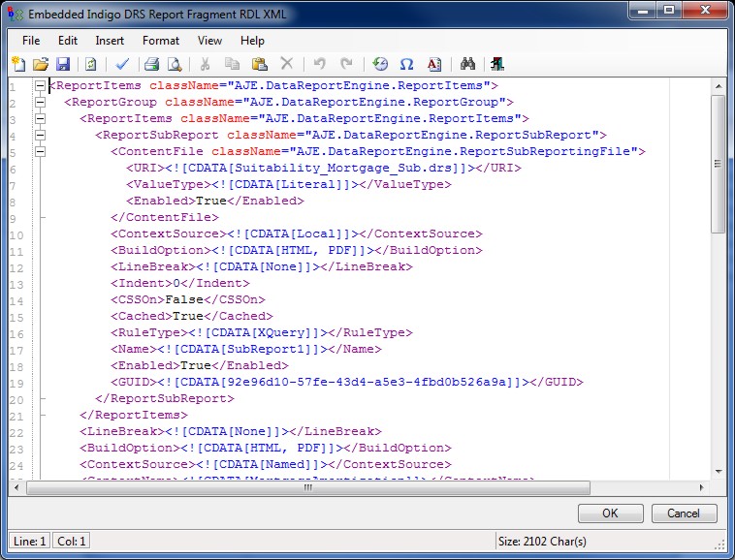Click the horizontal scrollbar thumb
This screenshot has height=560, width=735.
(x=308, y=487)
